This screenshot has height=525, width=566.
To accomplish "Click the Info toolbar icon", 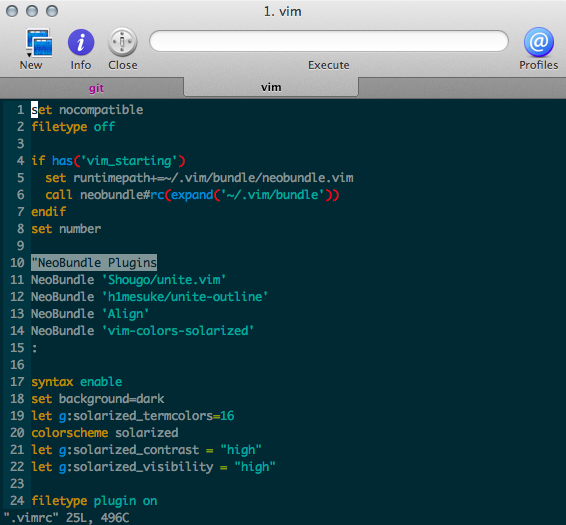I will (81, 43).
